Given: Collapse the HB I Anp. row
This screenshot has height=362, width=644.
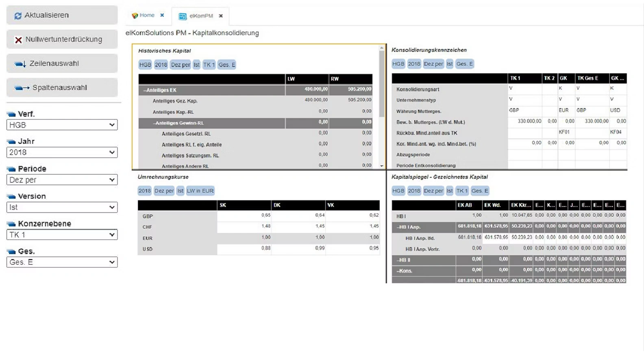Looking at the screenshot, I should (398, 227).
